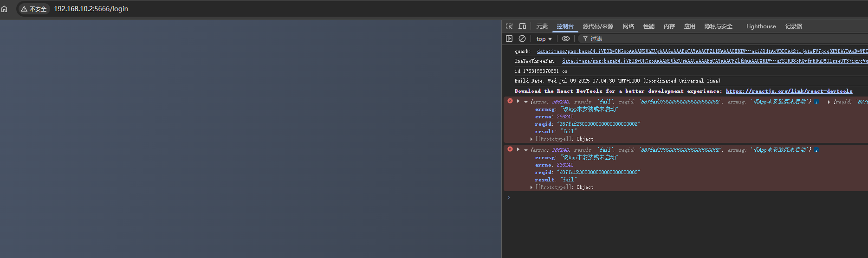The image size is (868, 258).
Task: Collapse the second errno 266240 object
Action: pos(526,150)
